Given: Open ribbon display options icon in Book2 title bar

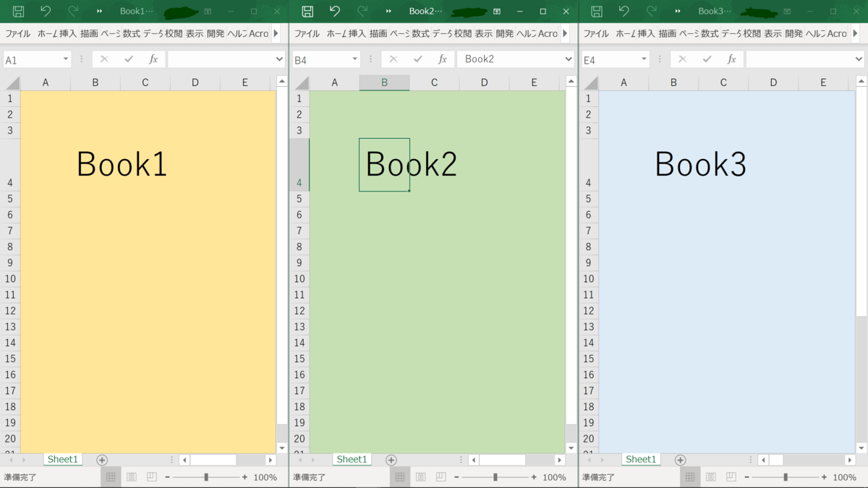Looking at the screenshot, I should [x=497, y=12].
